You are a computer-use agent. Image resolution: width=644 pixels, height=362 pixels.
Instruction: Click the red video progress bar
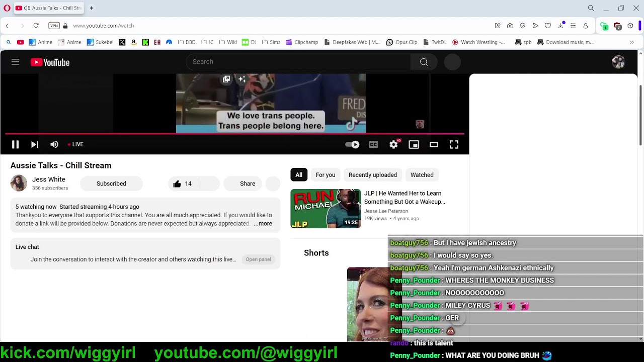click(234, 134)
